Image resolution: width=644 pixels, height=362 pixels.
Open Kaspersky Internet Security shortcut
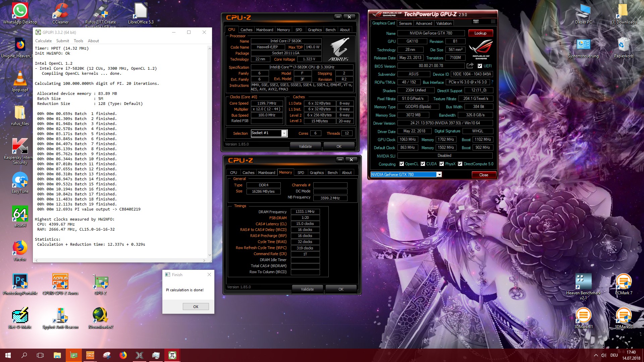pyautogui.click(x=20, y=151)
